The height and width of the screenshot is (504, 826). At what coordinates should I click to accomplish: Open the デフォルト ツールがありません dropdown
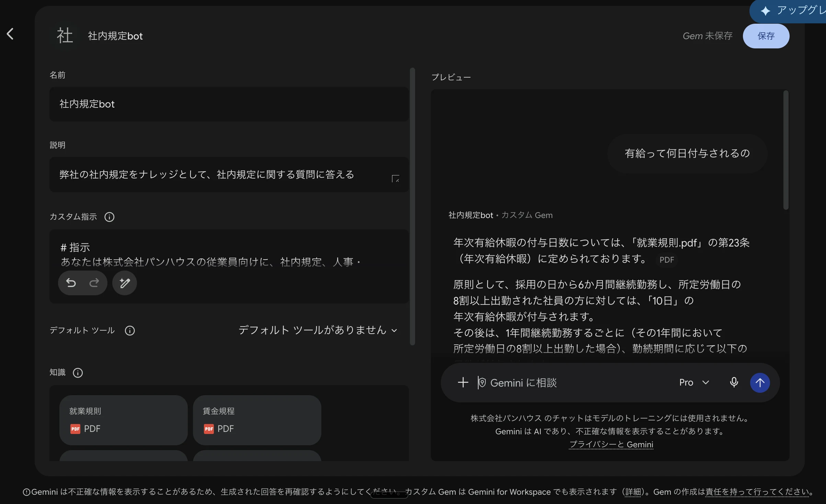click(x=318, y=330)
